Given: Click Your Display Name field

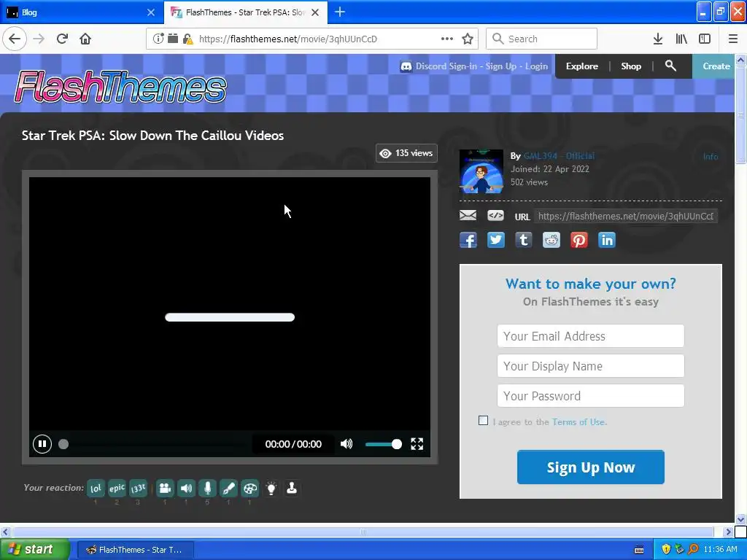Looking at the screenshot, I should point(591,366).
